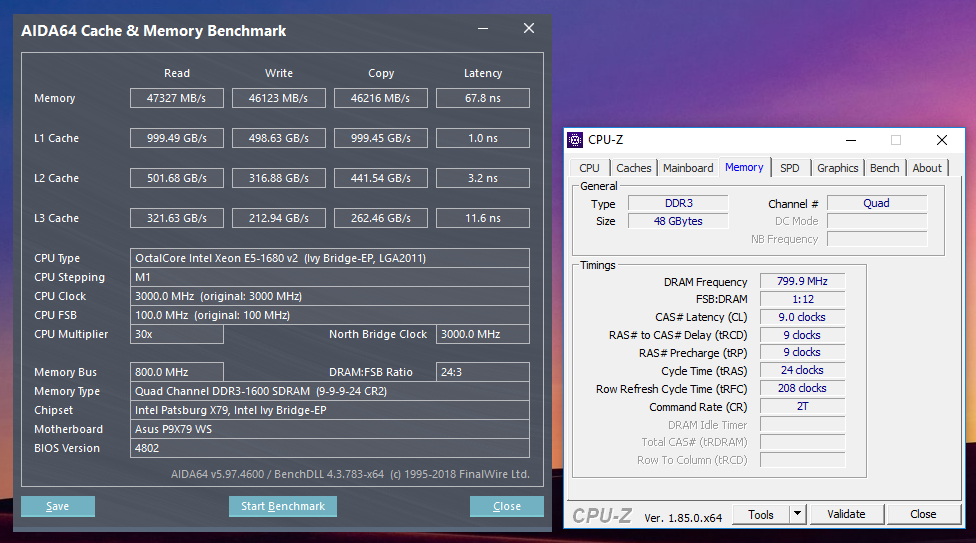Select L3 Cache Latency value 11.6 ns
The height and width of the screenshot is (543, 976).
483,219
